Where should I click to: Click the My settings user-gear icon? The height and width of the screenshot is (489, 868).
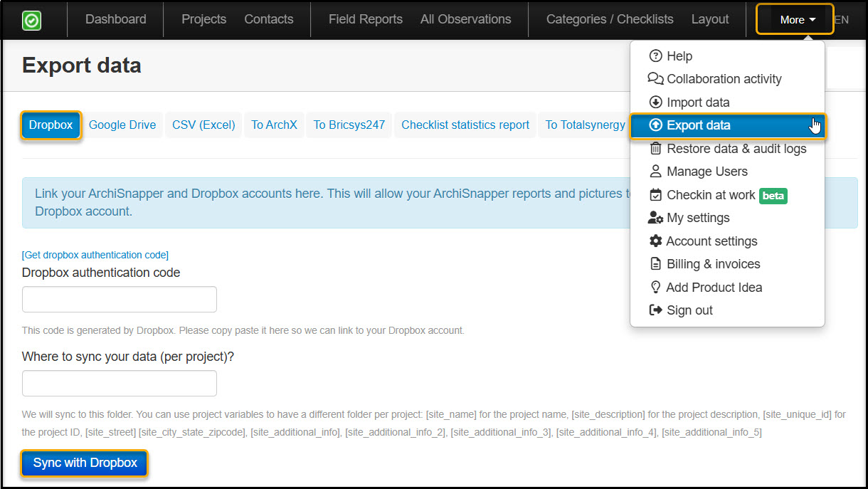coord(656,218)
